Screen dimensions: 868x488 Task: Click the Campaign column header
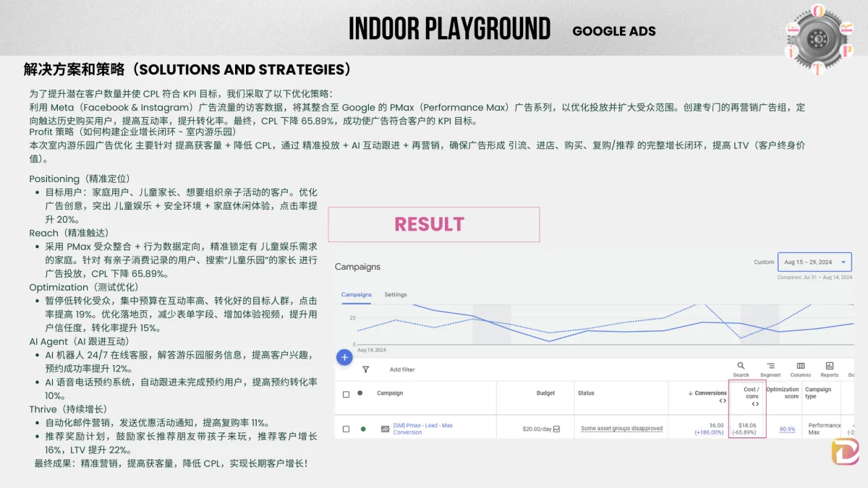(390, 393)
